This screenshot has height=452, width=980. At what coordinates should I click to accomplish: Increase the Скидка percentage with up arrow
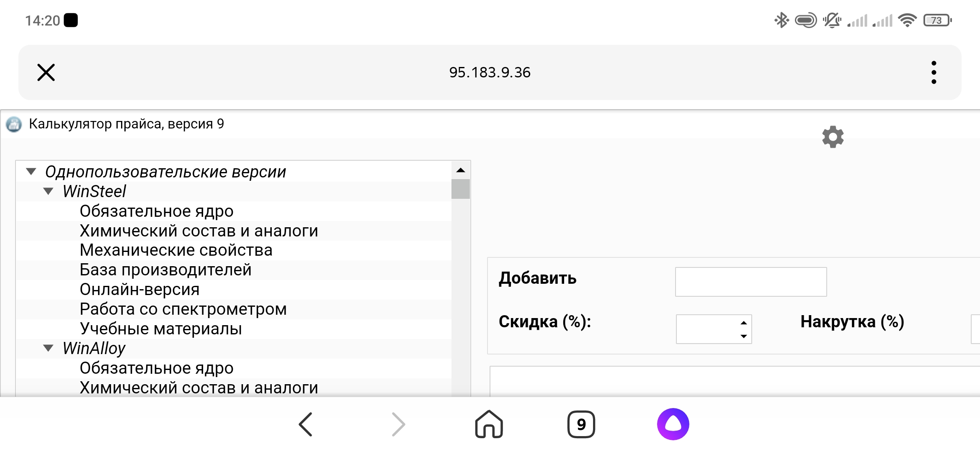coord(743,323)
